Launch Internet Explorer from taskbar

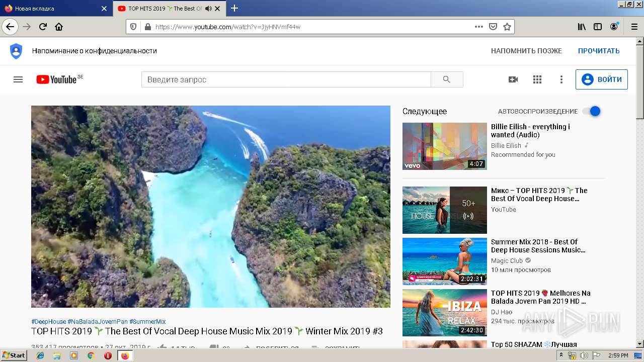point(40,355)
